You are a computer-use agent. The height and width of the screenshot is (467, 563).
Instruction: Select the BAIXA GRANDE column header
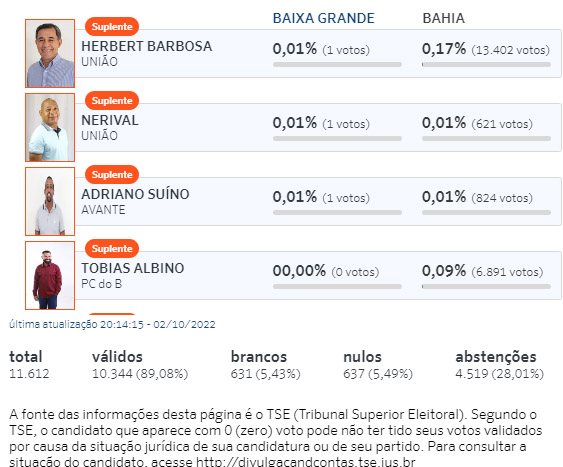click(x=324, y=18)
